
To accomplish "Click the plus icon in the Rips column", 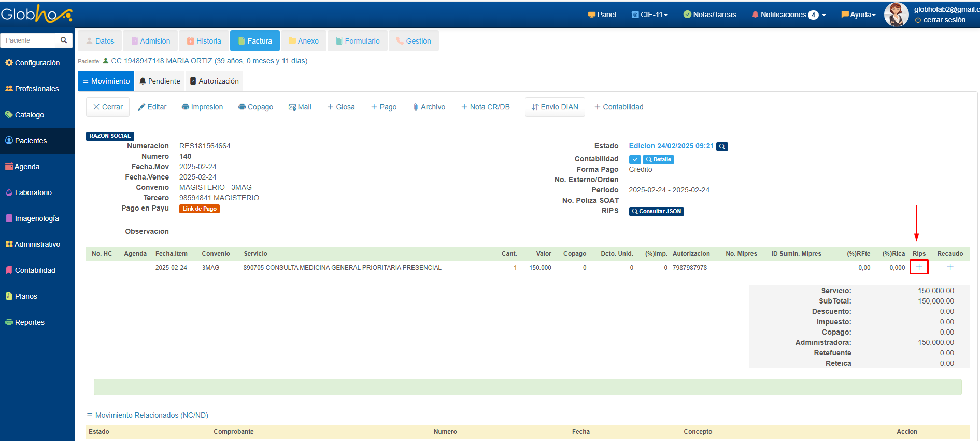I will pyautogui.click(x=919, y=267).
